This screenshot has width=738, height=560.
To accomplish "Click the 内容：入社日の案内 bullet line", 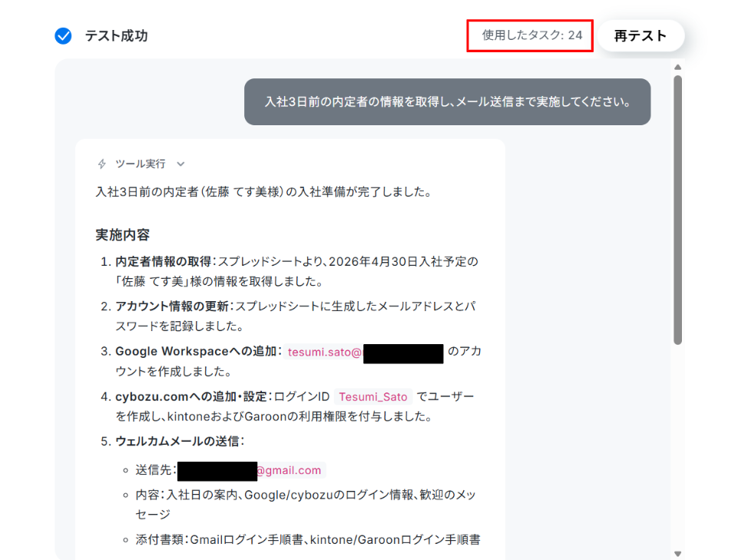I will click(x=306, y=505).
